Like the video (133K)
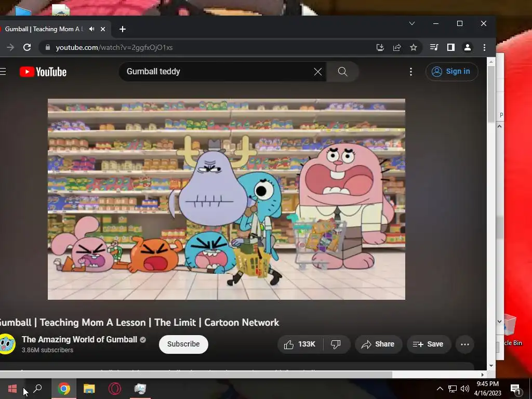Image resolution: width=532 pixels, height=399 pixels. [300, 344]
